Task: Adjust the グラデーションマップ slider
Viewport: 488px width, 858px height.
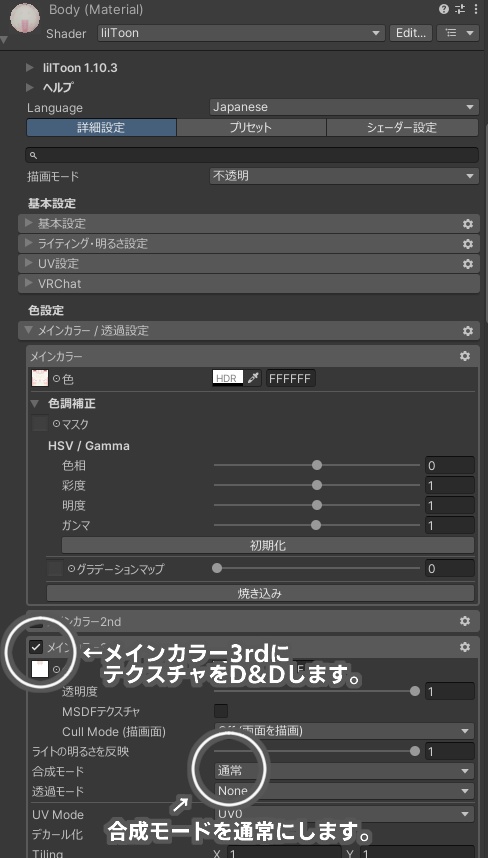Action: click(x=317, y=568)
